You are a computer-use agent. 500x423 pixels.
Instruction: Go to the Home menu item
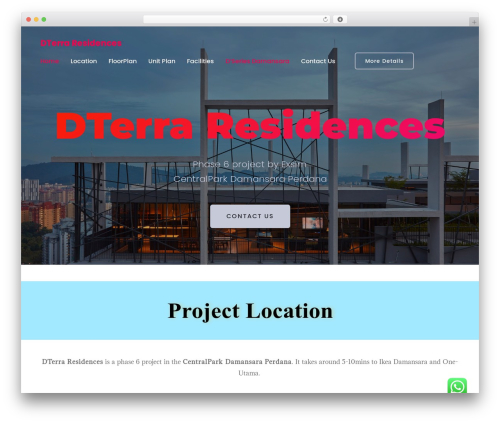click(50, 61)
